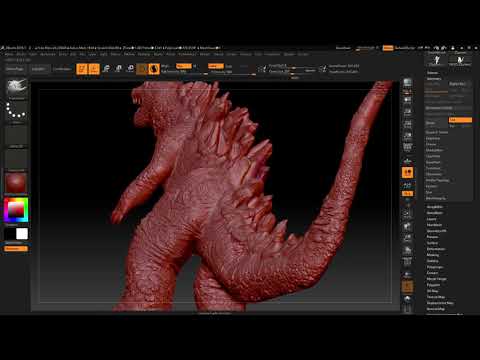This screenshot has height=360, width=480.
Task: Expand the Layers section
Action: coord(432,219)
